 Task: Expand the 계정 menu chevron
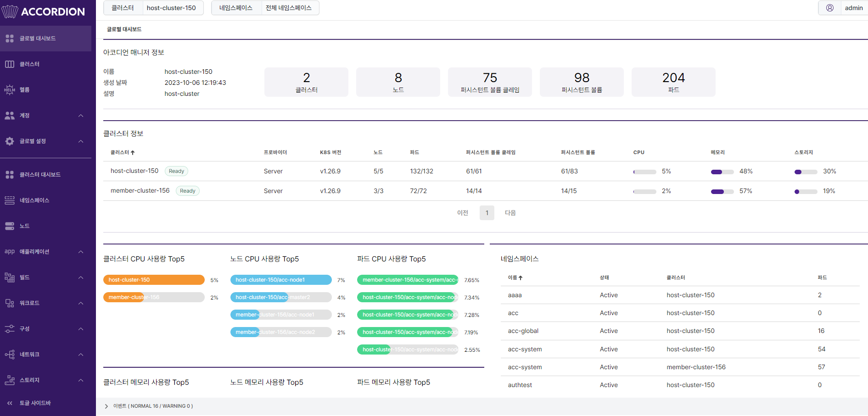click(81, 116)
